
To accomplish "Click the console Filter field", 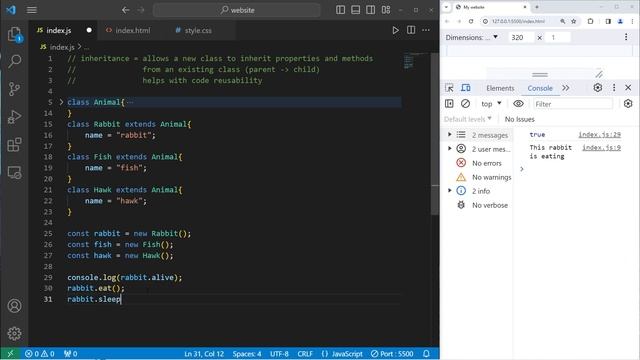I will [573, 104].
